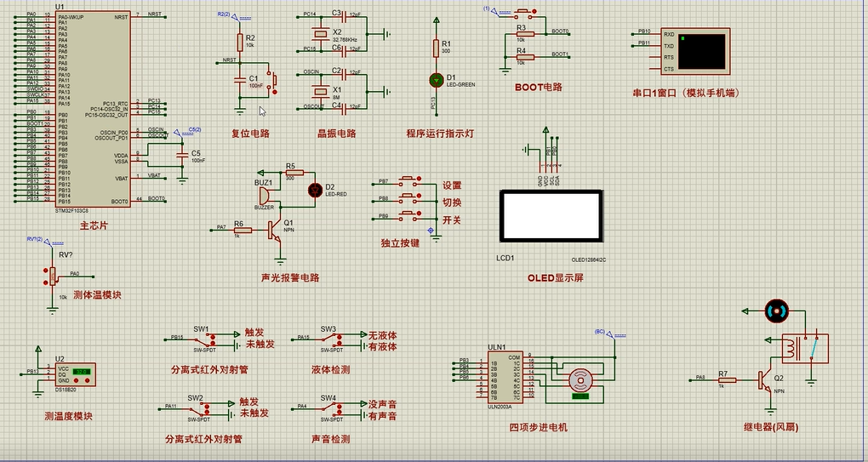
Task: Select the 32.768KHz crystal X2
Action: (321, 34)
